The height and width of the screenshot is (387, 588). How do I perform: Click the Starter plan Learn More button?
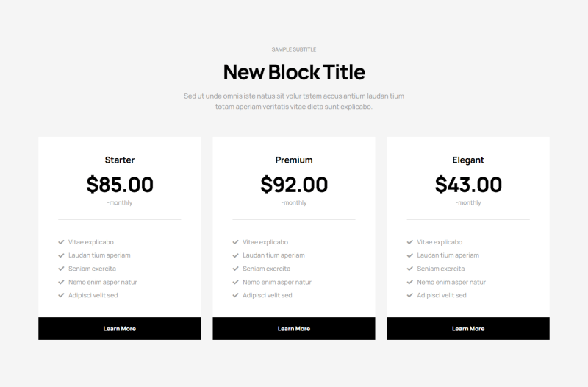point(119,329)
